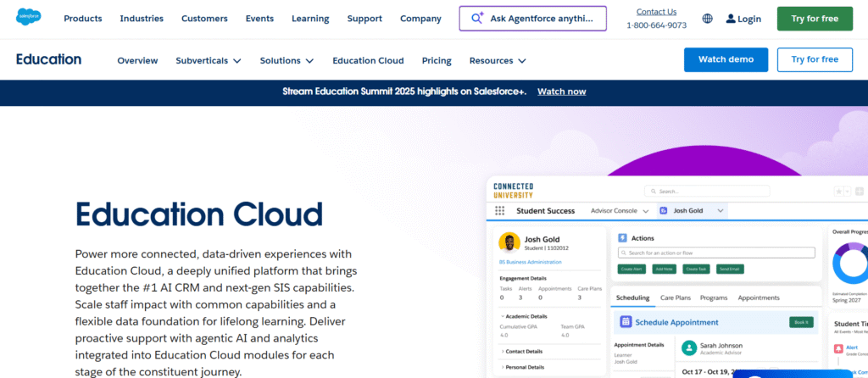Open the globe language selector
The image size is (868, 378).
pyautogui.click(x=708, y=19)
